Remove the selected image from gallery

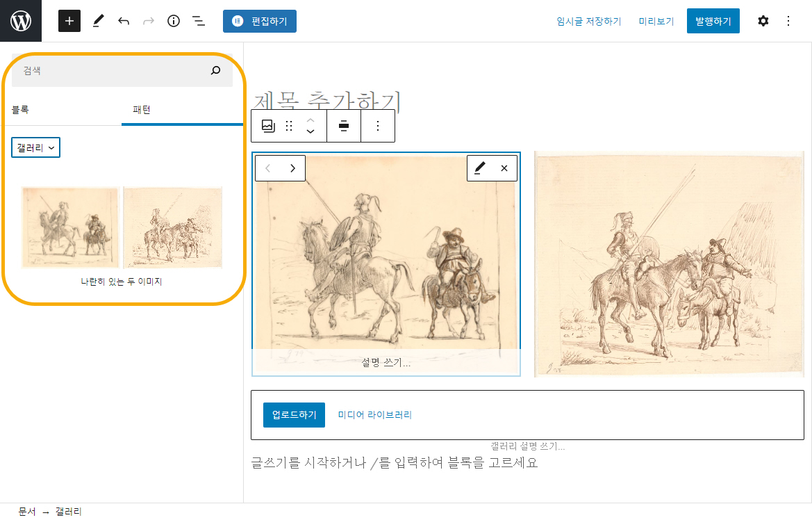pos(504,168)
